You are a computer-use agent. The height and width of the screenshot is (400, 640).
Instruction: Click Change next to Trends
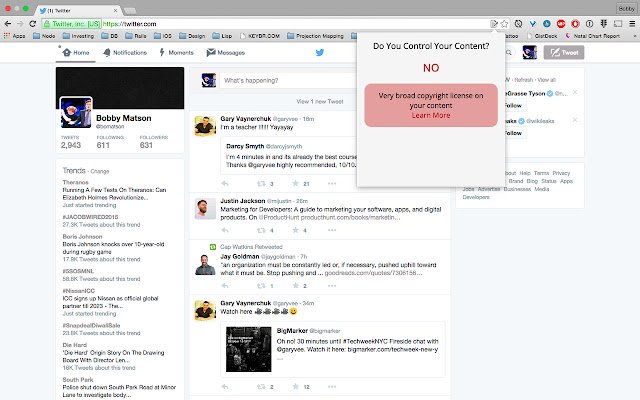click(x=100, y=171)
